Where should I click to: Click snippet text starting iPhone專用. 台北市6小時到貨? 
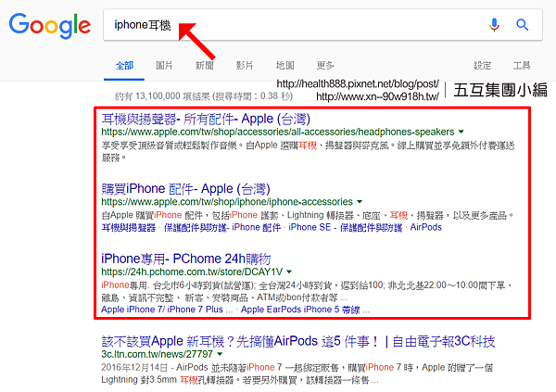point(307,291)
